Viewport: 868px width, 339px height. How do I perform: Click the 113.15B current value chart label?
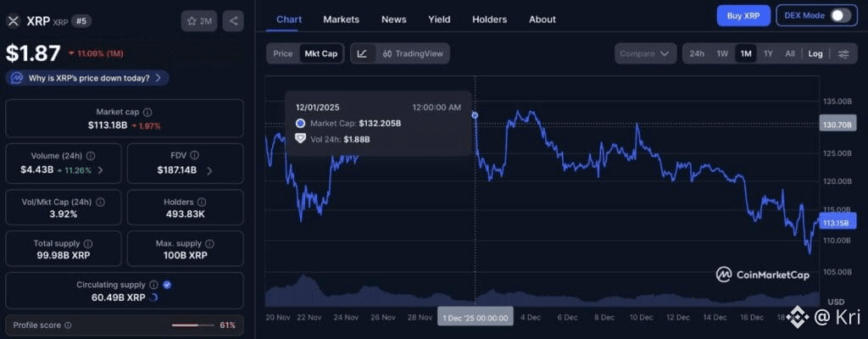click(x=837, y=223)
